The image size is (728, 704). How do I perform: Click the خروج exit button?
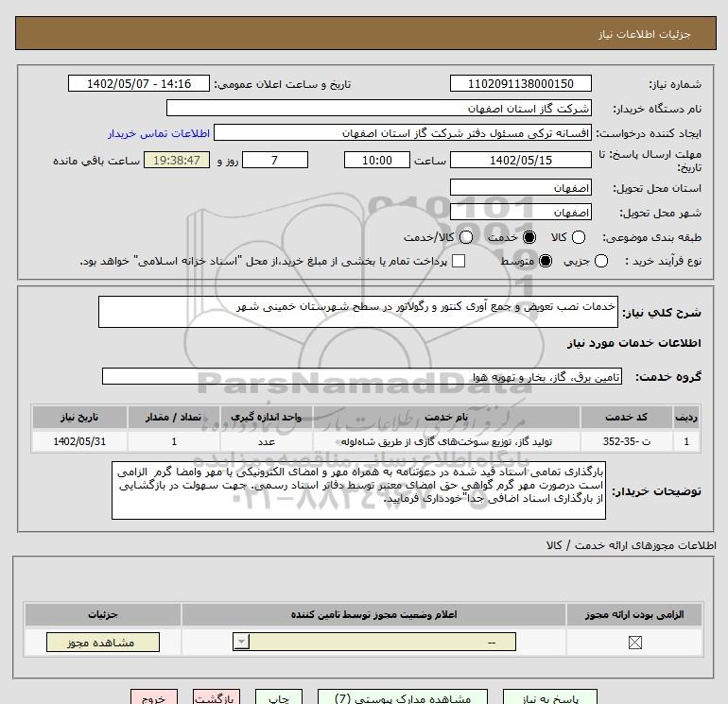click(x=154, y=697)
